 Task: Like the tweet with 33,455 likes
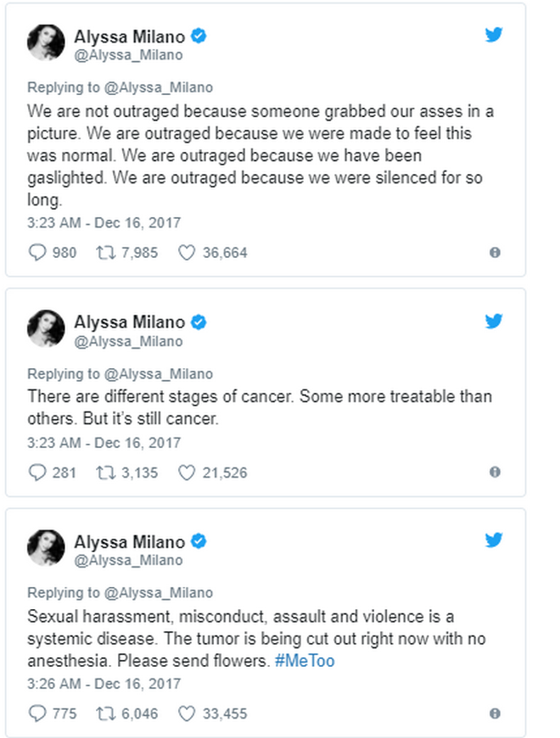tap(187, 713)
